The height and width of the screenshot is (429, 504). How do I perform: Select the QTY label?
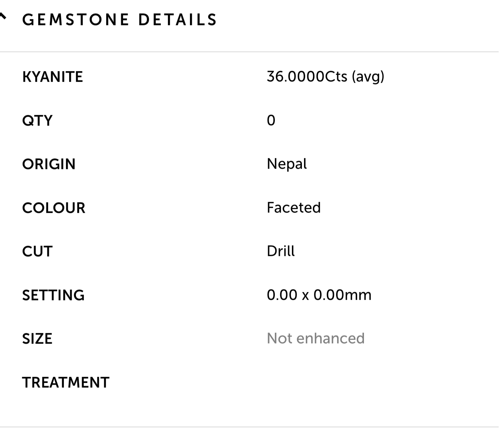coord(37,121)
